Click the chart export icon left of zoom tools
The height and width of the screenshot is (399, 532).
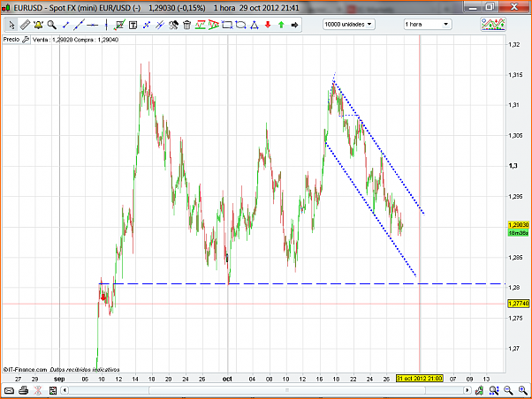tap(479, 390)
